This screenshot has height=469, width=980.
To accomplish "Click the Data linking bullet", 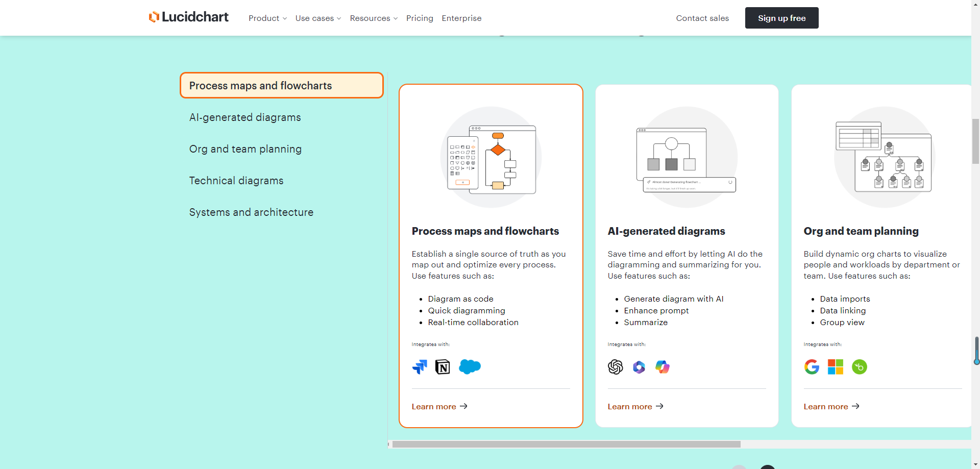I will (x=843, y=311).
